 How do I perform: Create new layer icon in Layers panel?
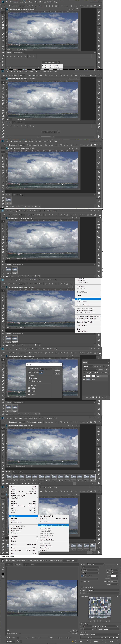[x=103, y=397]
